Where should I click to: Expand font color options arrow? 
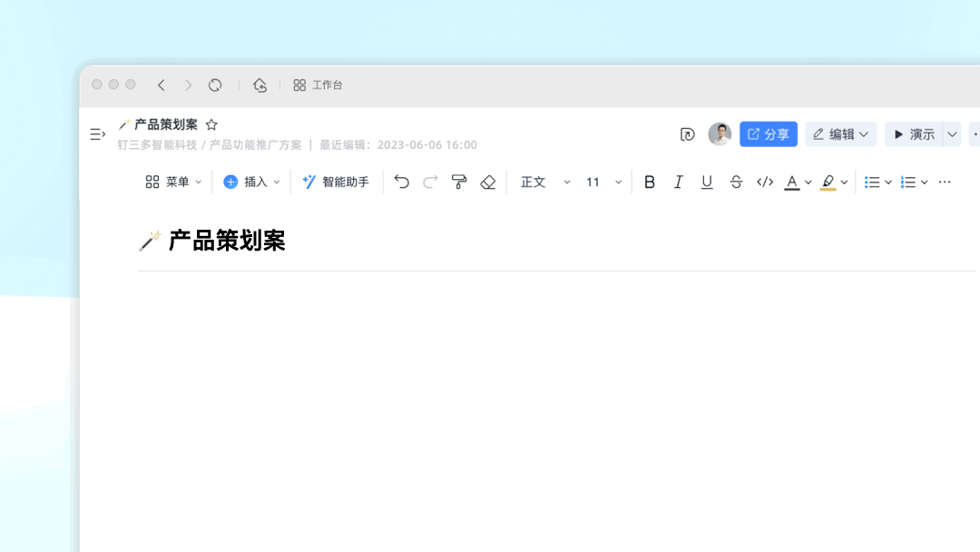(x=808, y=182)
